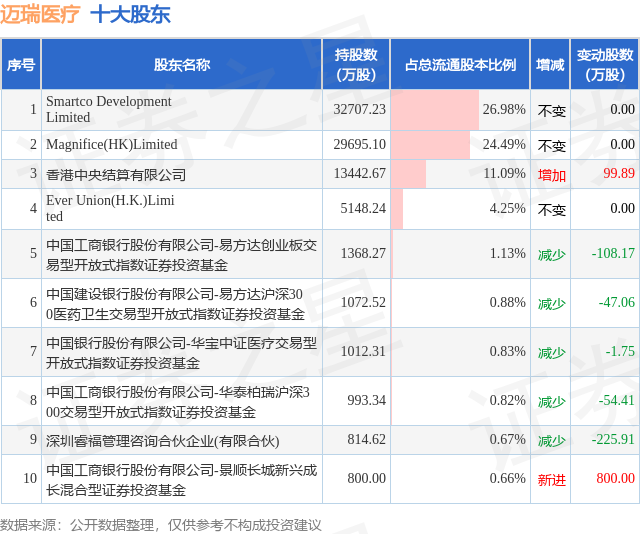Click 不变 in the Magnifice row
Screen dimensions: 640x534
click(x=551, y=146)
